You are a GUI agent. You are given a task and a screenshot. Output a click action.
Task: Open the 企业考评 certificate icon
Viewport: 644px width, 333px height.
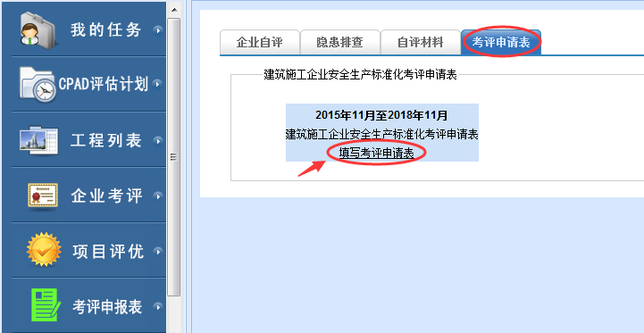(43, 196)
